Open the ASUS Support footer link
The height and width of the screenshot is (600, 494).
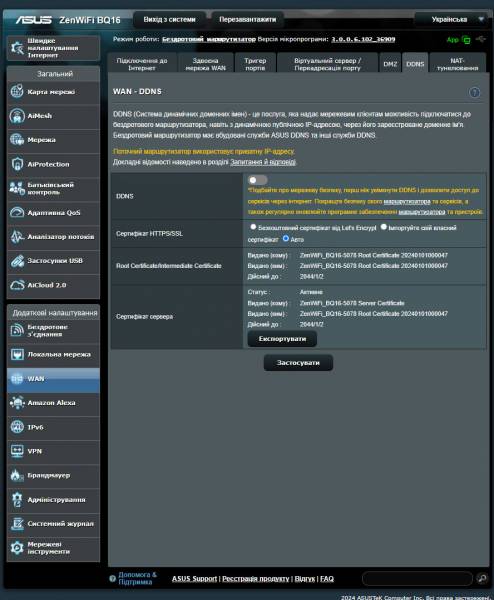tap(194, 579)
